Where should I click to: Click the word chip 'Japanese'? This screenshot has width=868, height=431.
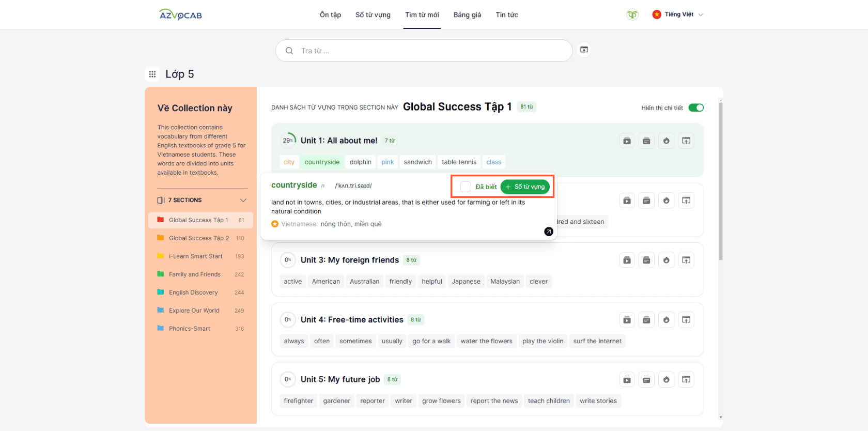[x=466, y=282]
